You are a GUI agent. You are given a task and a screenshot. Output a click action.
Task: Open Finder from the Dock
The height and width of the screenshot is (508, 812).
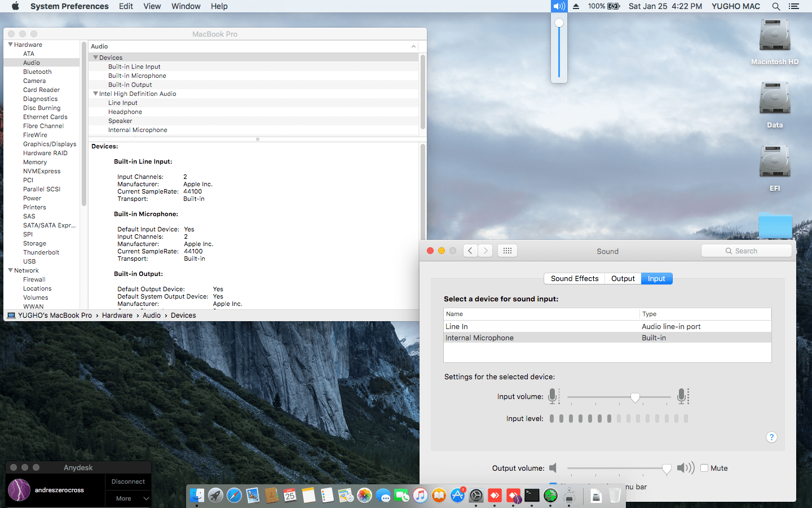click(197, 496)
